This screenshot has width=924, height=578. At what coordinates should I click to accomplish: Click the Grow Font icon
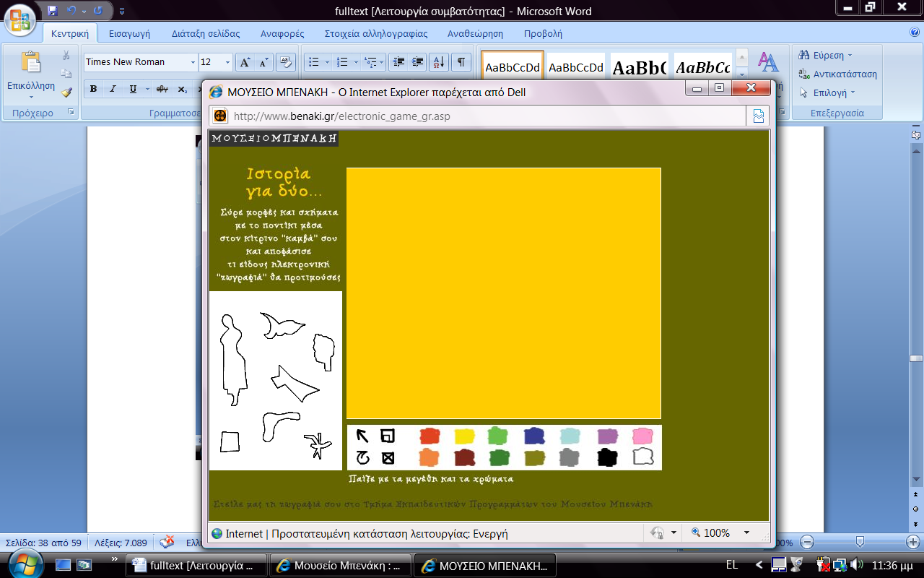pos(245,62)
